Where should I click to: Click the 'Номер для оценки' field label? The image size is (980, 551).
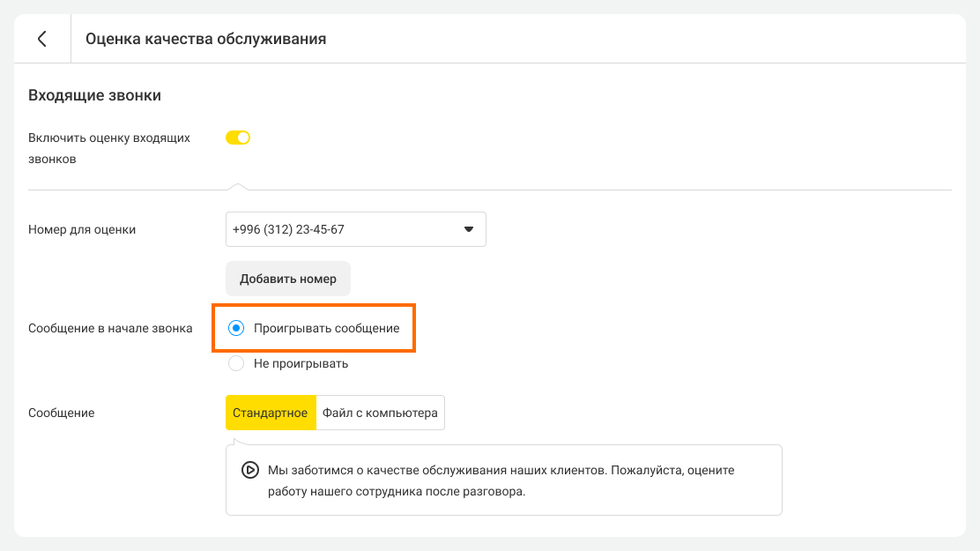click(x=82, y=229)
